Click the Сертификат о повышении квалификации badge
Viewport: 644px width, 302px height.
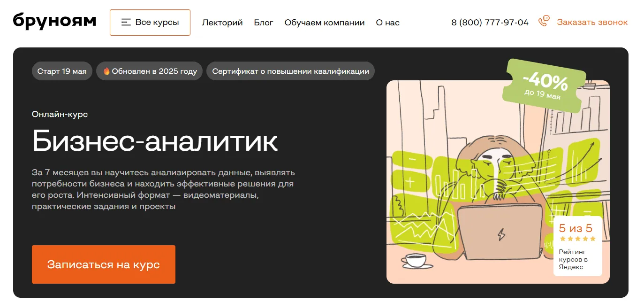(291, 71)
